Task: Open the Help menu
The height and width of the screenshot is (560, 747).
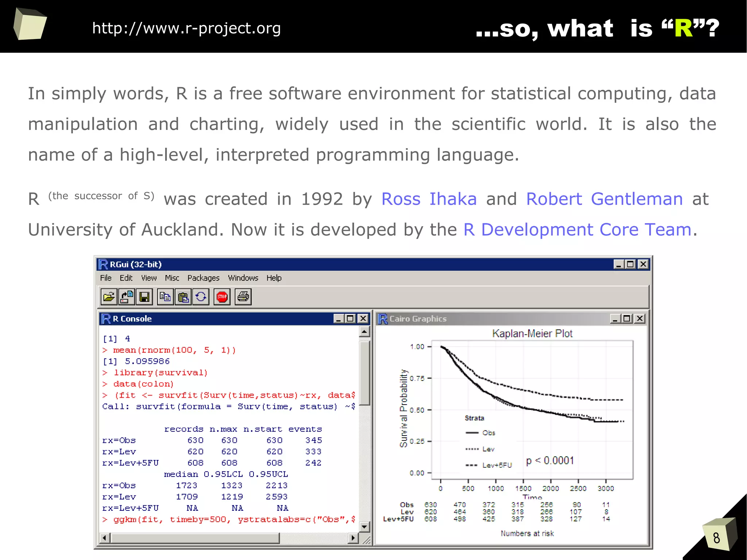Action: pyautogui.click(x=274, y=278)
